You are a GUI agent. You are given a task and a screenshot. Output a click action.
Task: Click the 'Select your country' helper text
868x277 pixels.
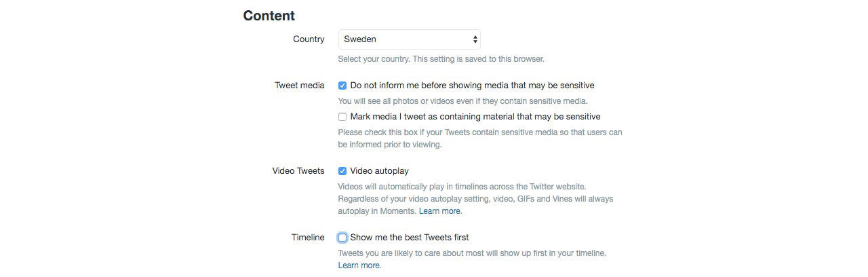tap(441, 59)
